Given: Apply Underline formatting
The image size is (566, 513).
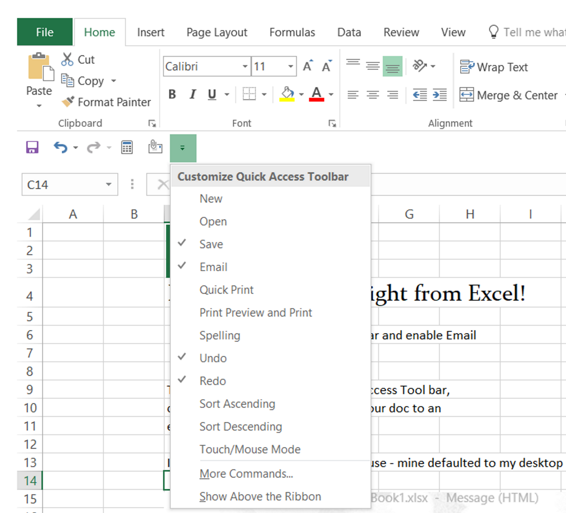Looking at the screenshot, I should coord(212,94).
